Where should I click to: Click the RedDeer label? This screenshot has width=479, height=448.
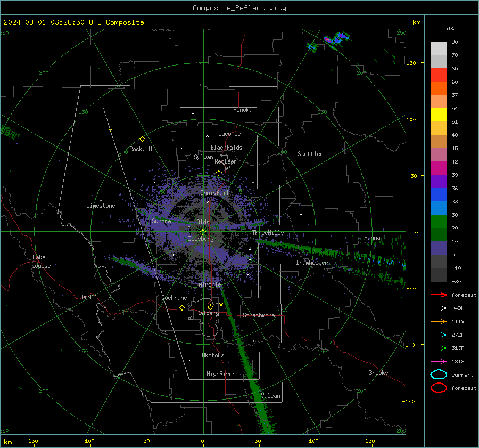point(226,161)
